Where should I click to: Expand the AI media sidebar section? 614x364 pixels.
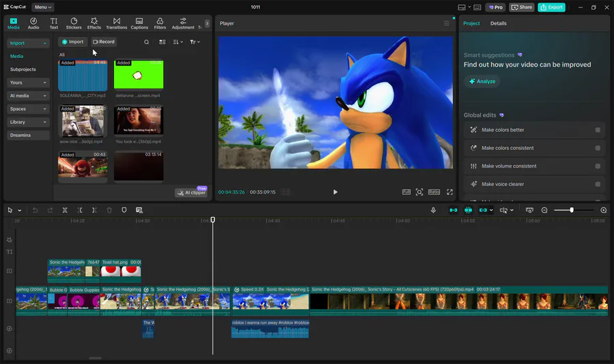[x=28, y=95]
